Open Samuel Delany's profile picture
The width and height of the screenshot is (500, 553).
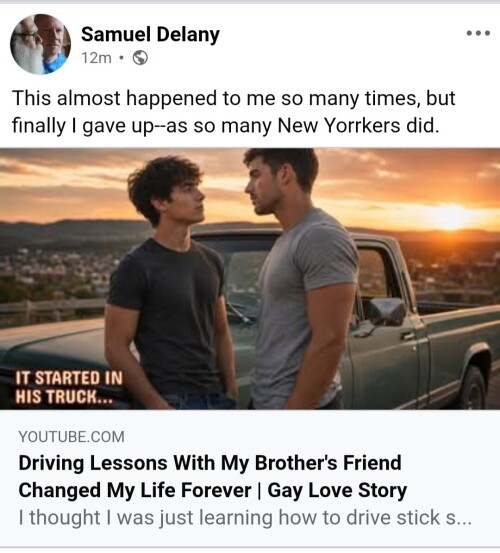(41, 44)
